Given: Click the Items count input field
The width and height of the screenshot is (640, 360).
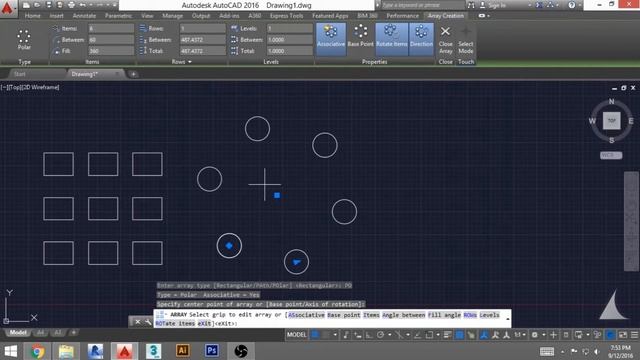Looking at the screenshot, I should 111,29.
